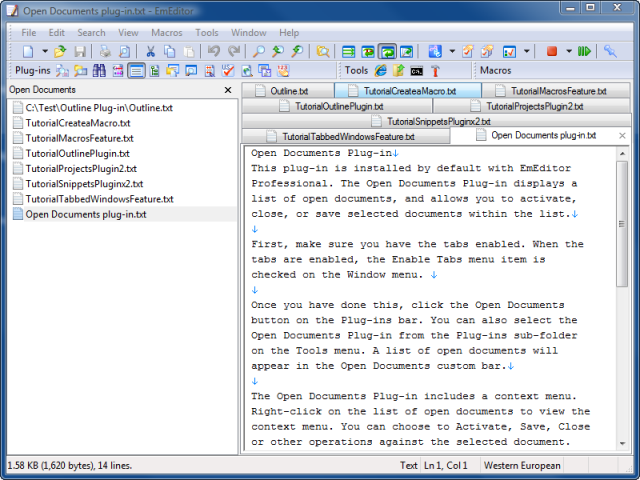The image size is (640, 480).
Task: Click the Save floppy disk icon
Action: click(80, 51)
